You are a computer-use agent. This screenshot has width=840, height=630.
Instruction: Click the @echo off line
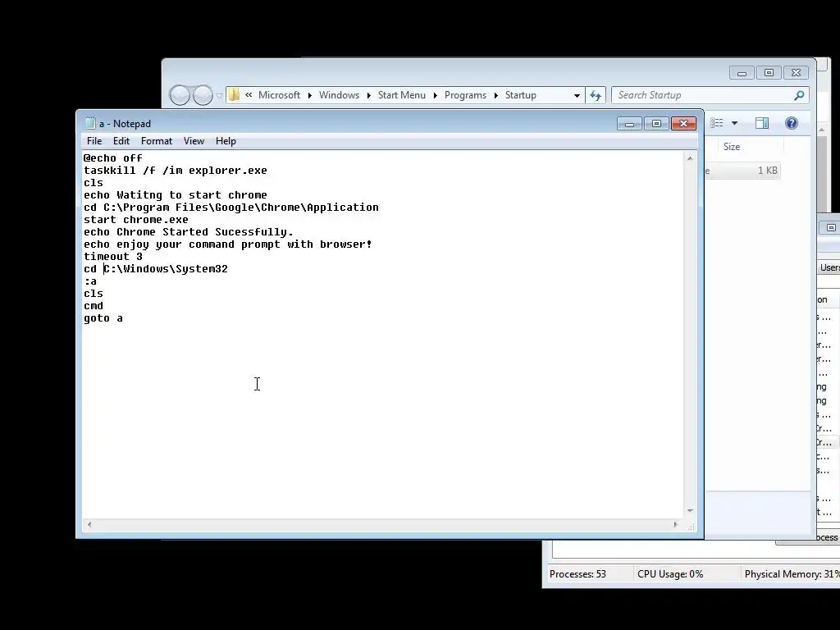point(113,158)
